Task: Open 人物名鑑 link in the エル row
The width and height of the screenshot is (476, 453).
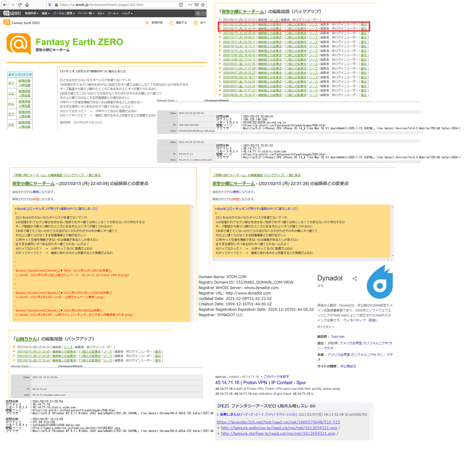Action: [x=24, y=95]
